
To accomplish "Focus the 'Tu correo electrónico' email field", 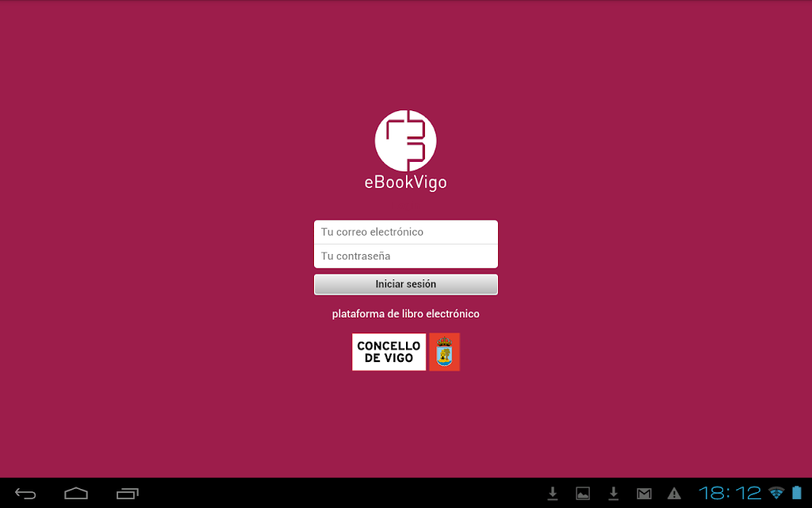I will tap(405, 232).
